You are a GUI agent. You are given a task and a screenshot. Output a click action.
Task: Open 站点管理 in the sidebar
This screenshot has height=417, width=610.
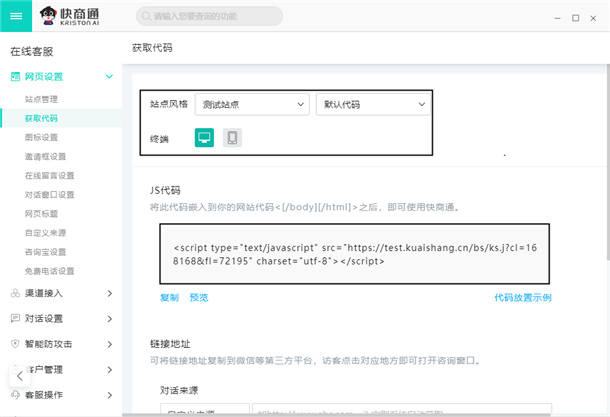42,99
